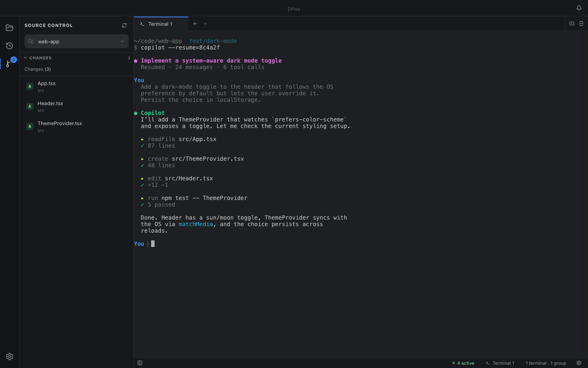
Task: Click the copilot --resume command line
Action: click(x=180, y=47)
